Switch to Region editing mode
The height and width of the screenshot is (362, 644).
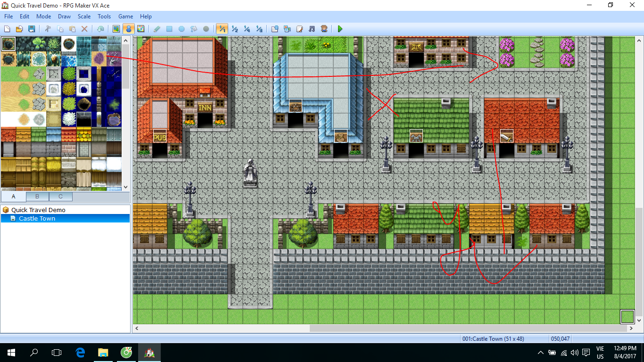[140, 29]
